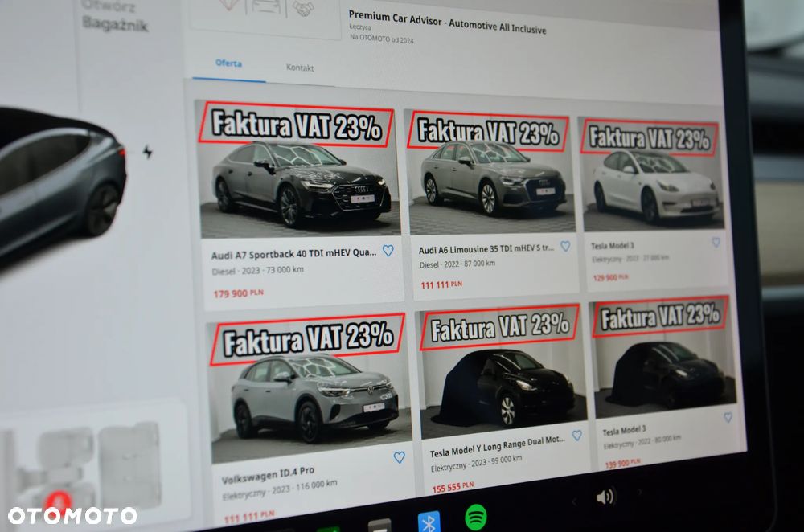
Task: Open the Spotify app icon
Action: pos(476,517)
